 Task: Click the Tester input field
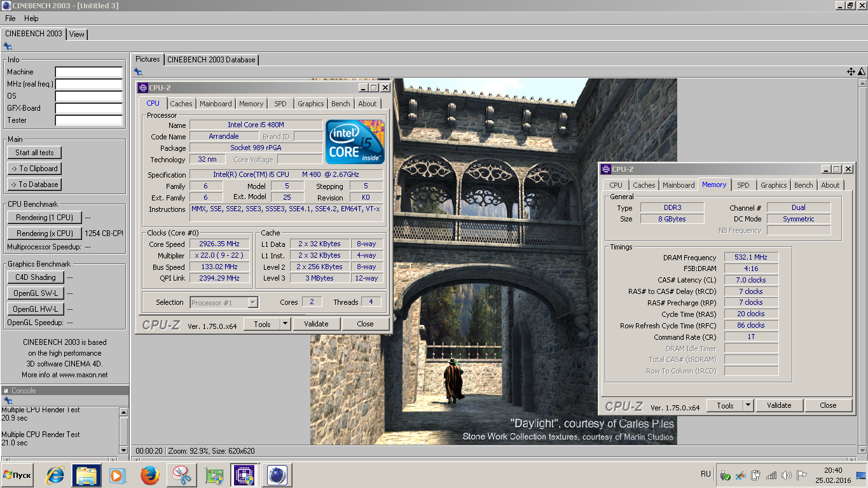click(88, 120)
